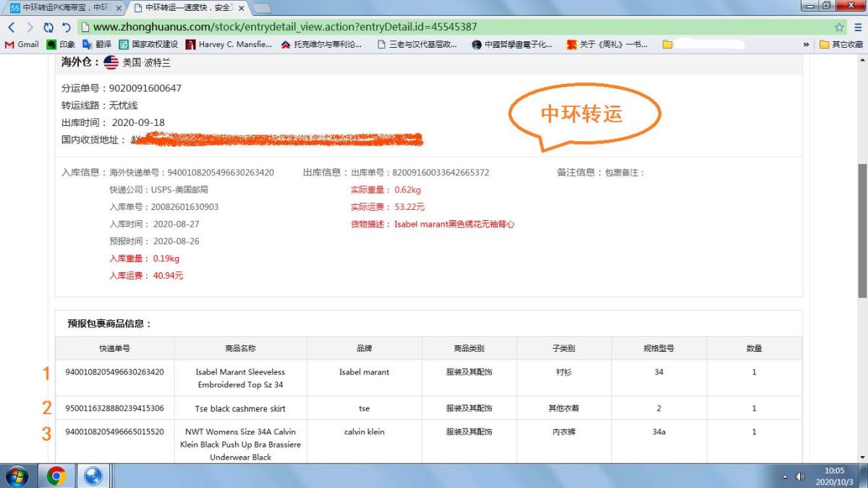The image size is (868, 488).
Task: Open the 其它收藏 bookmarks folder
Action: [841, 44]
